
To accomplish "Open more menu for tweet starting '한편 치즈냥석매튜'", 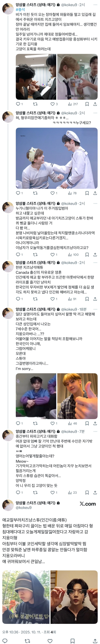I will click(95, 263).
